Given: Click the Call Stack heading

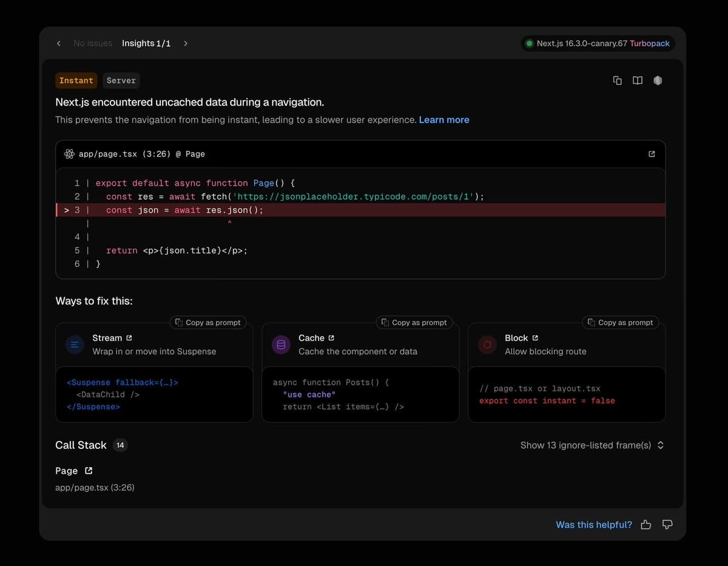Looking at the screenshot, I should [x=81, y=445].
